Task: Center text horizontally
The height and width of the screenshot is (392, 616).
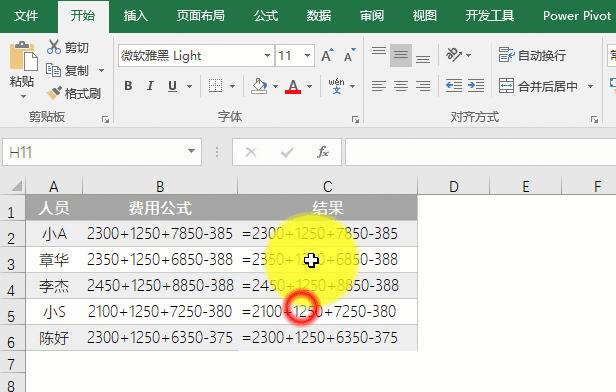Action: (x=401, y=86)
